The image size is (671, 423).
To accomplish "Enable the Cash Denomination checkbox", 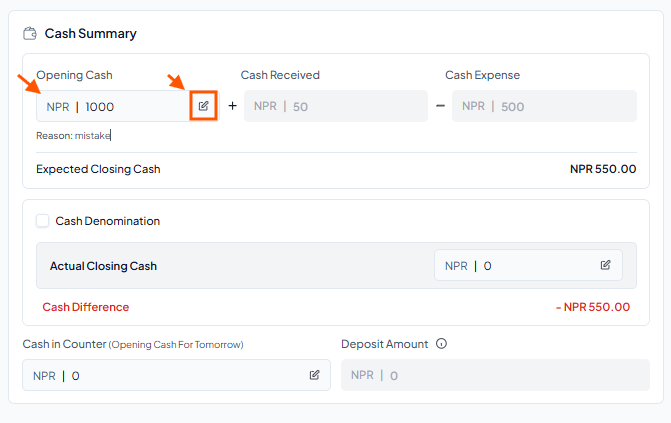I will click(x=42, y=221).
